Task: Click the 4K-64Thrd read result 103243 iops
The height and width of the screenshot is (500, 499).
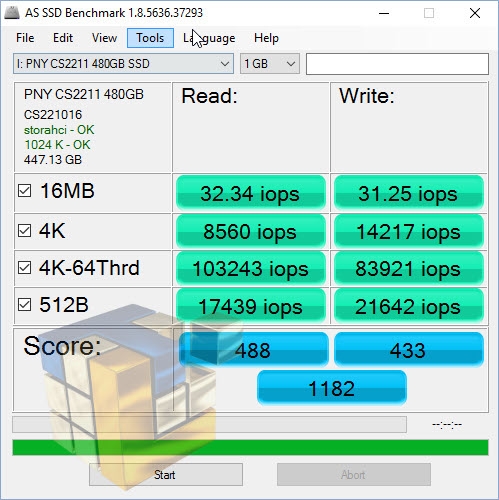Action: click(x=251, y=269)
